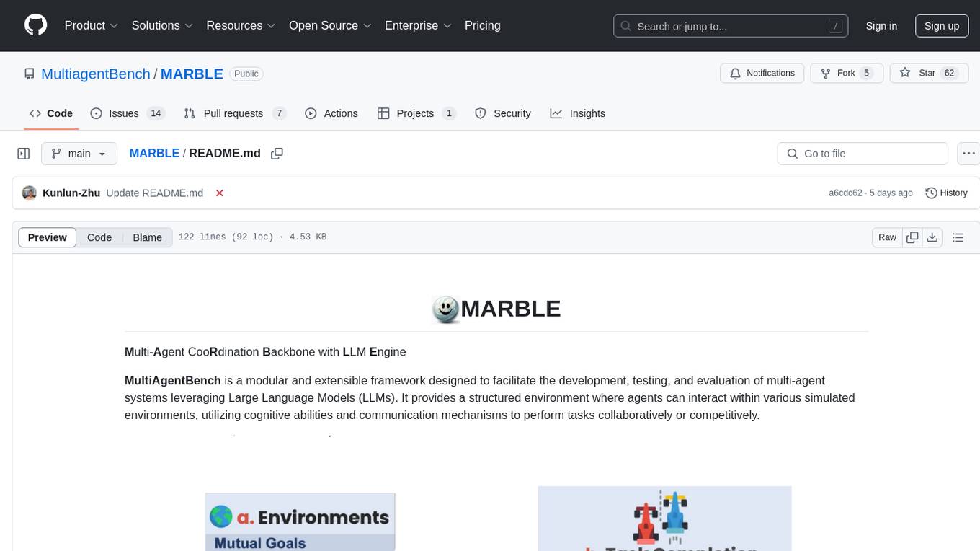
Task: Expand the Open Source menu
Action: (x=330, y=25)
